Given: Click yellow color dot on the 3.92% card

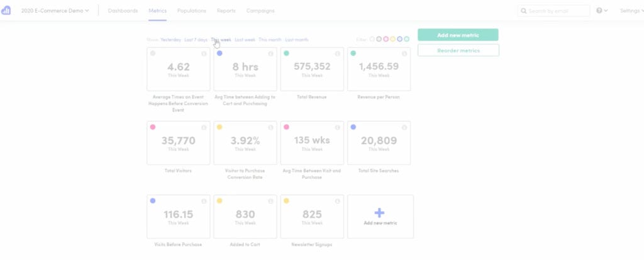Looking at the screenshot, I should click(x=219, y=127).
